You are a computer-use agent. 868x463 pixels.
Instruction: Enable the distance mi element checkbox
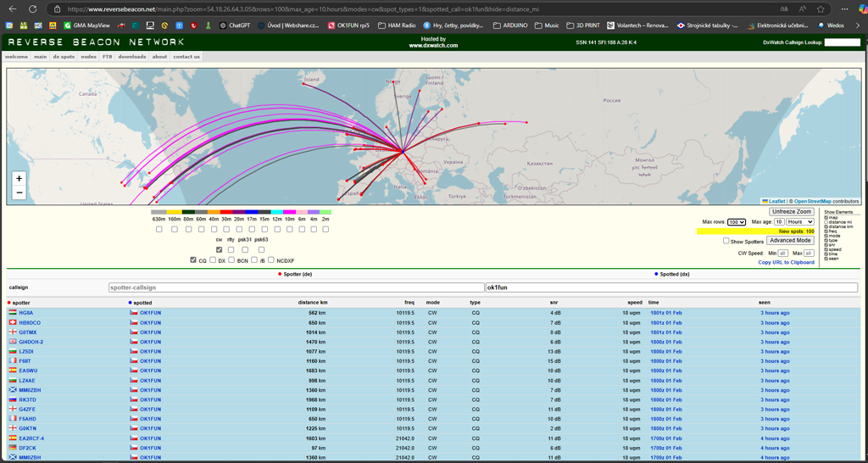826,222
